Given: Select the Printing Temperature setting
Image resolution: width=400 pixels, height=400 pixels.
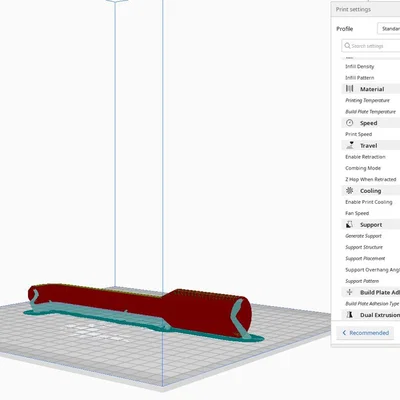Looking at the screenshot, I should pos(367,100).
